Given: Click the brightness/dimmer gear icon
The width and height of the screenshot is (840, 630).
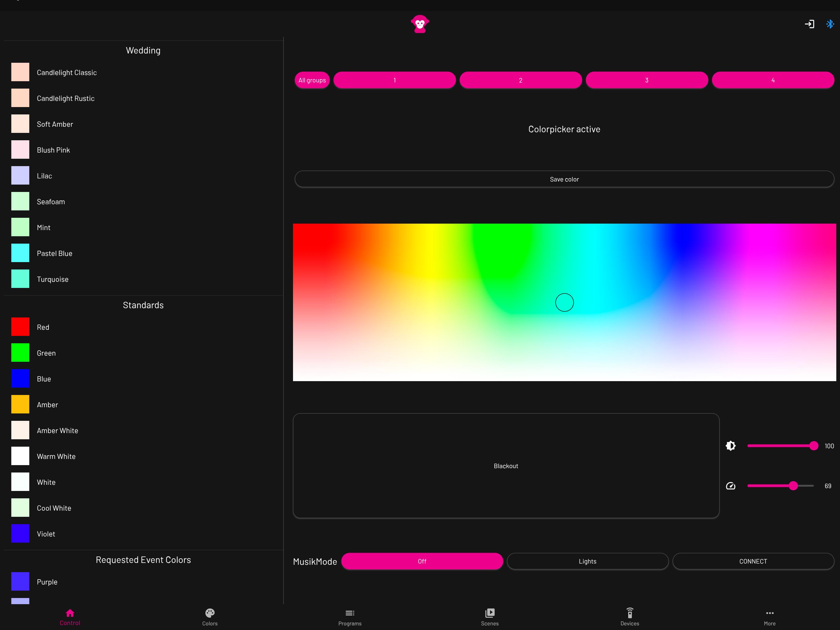Looking at the screenshot, I should 731,445.
